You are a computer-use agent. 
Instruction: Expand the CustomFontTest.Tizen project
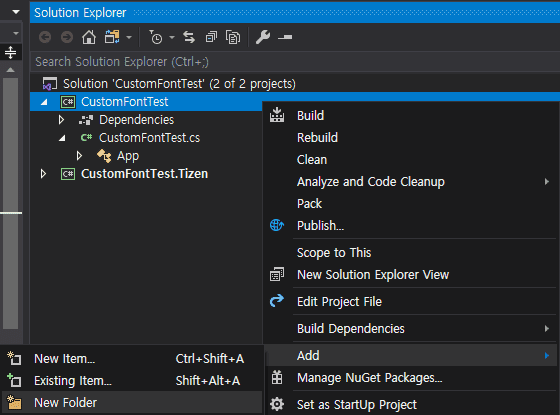pos(43,174)
